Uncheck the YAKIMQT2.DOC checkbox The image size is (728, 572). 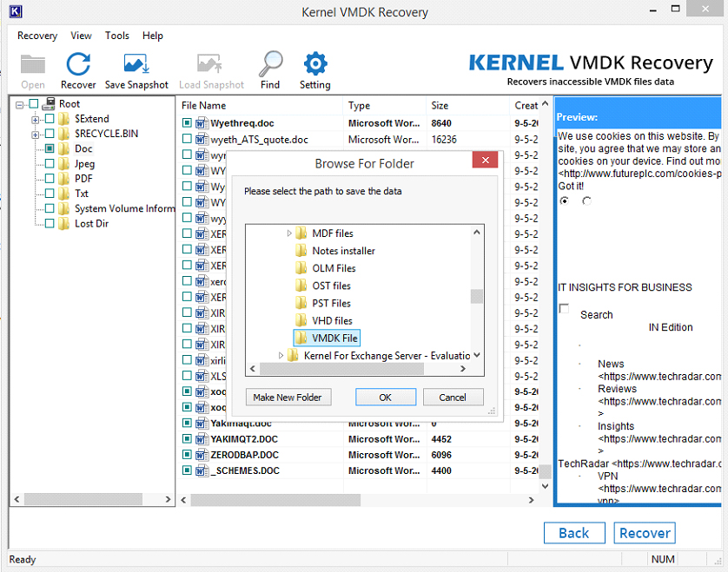click(187, 438)
